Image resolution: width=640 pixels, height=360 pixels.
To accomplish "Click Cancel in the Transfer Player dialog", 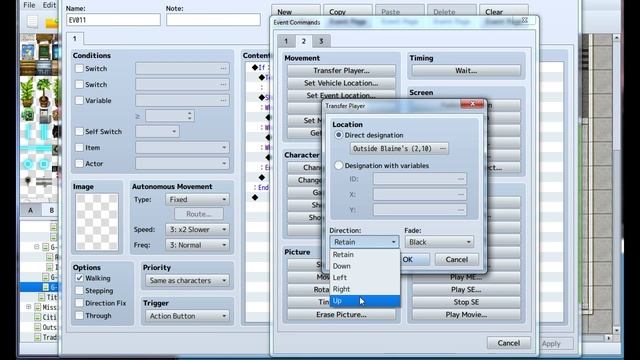I will (456, 260).
